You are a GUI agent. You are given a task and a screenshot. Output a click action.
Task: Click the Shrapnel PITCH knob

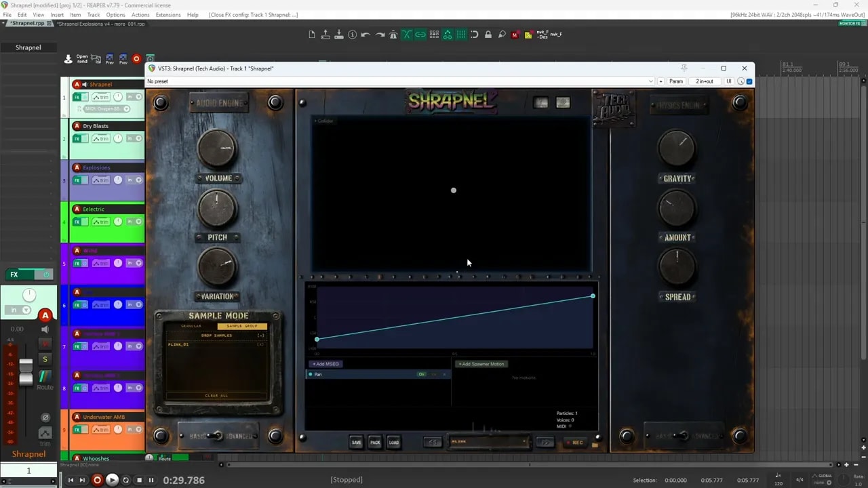click(217, 208)
